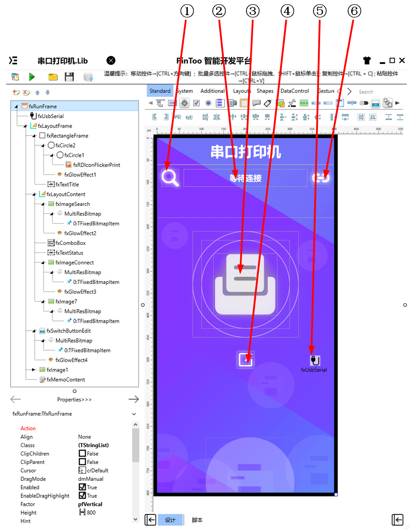Click the Properties>>> label
Screen dimensions: 412x532
pos(74,400)
